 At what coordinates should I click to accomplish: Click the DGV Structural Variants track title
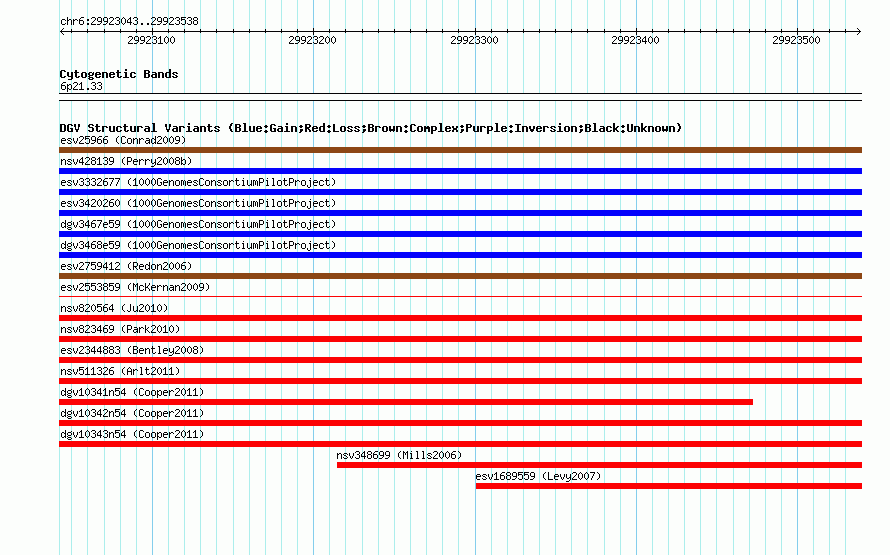[371, 128]
